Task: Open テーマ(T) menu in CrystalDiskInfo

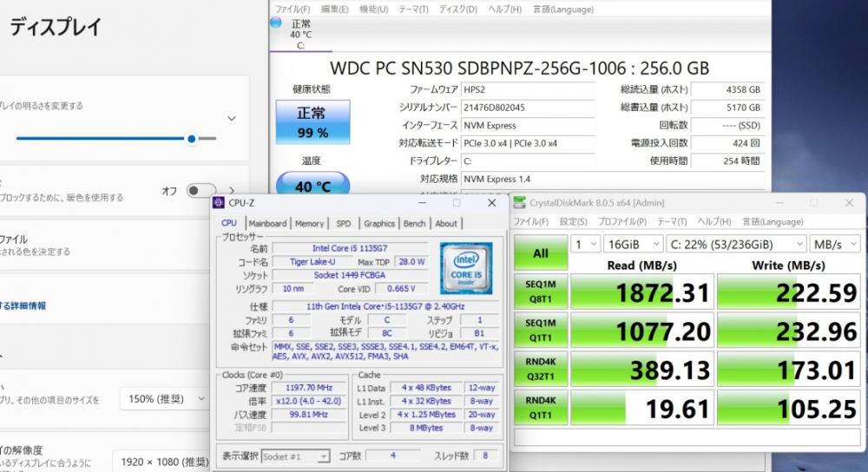Action: [x=413, y=10]
